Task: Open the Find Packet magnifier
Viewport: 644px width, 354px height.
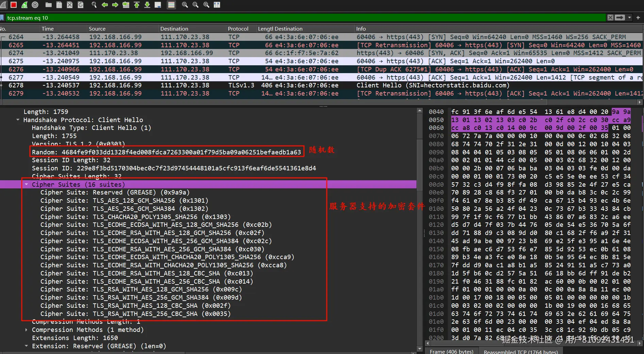Action: tap(94, 5)
